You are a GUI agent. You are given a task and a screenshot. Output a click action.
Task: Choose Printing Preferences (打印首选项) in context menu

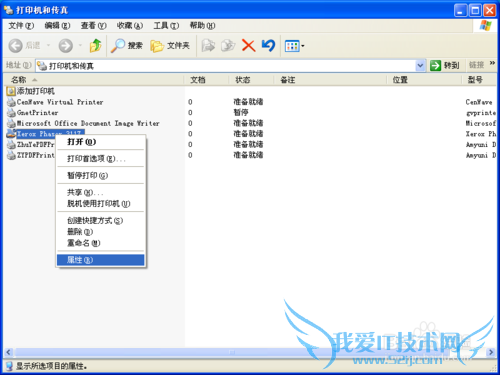[x=101, y=159]
